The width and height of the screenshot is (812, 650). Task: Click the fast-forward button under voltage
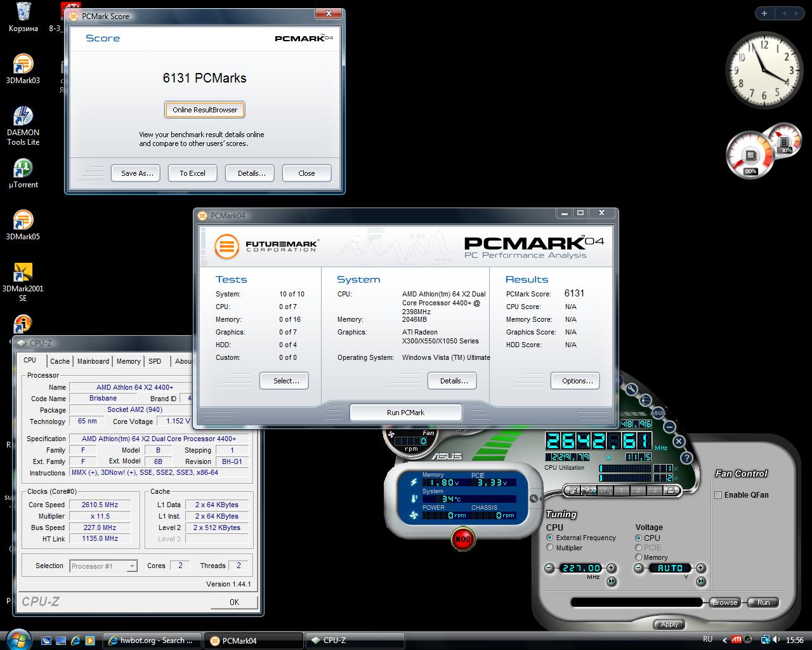[701, 581]
